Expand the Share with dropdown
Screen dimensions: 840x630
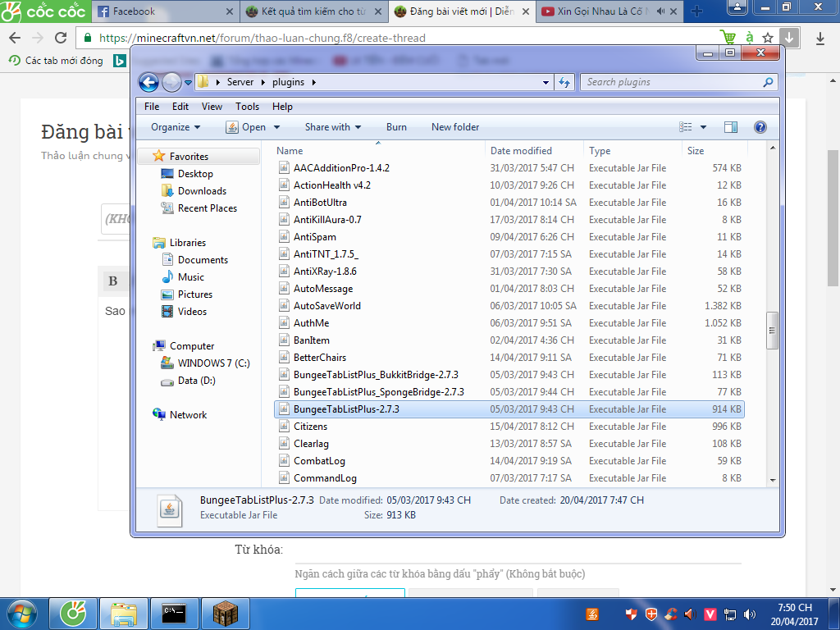tap(333, 127)
